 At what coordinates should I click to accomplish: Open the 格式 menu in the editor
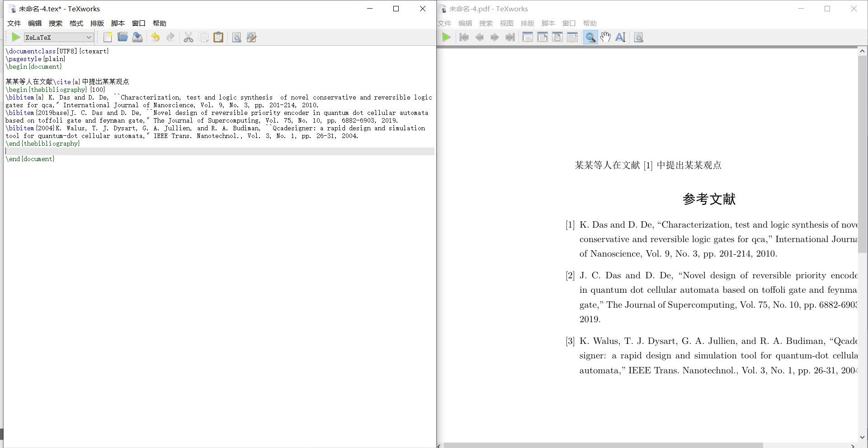[x=76, y=24]
